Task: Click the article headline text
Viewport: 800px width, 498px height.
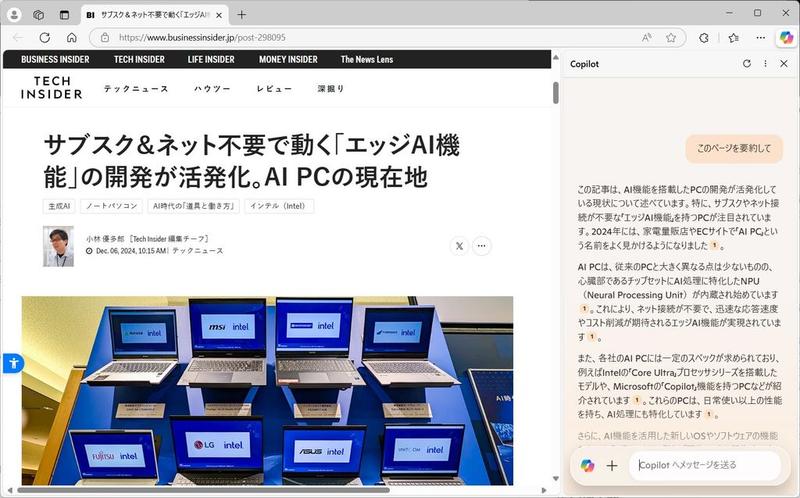Action: pyautogui.click(x=252, y=161)
